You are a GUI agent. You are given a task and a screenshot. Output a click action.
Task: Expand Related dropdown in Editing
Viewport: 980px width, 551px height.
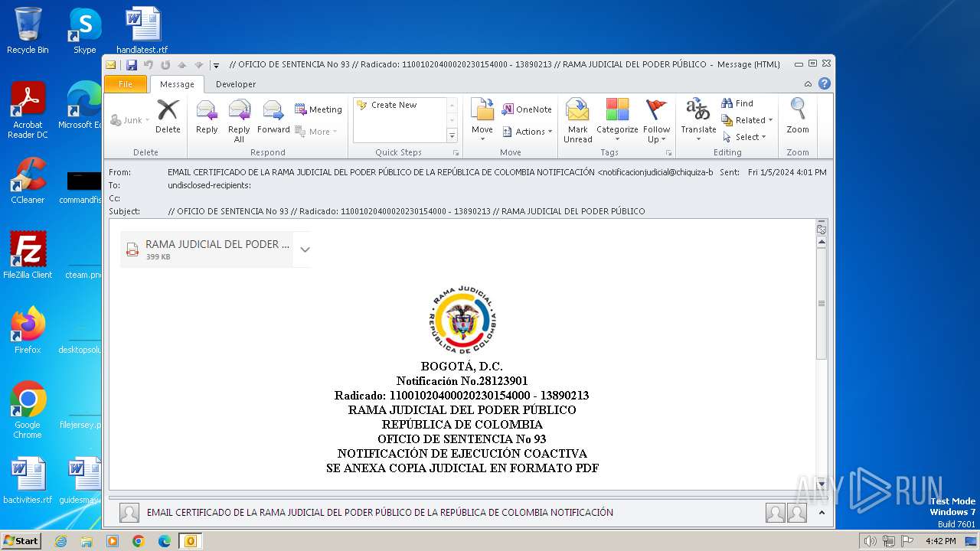click(x=747, y=120)
